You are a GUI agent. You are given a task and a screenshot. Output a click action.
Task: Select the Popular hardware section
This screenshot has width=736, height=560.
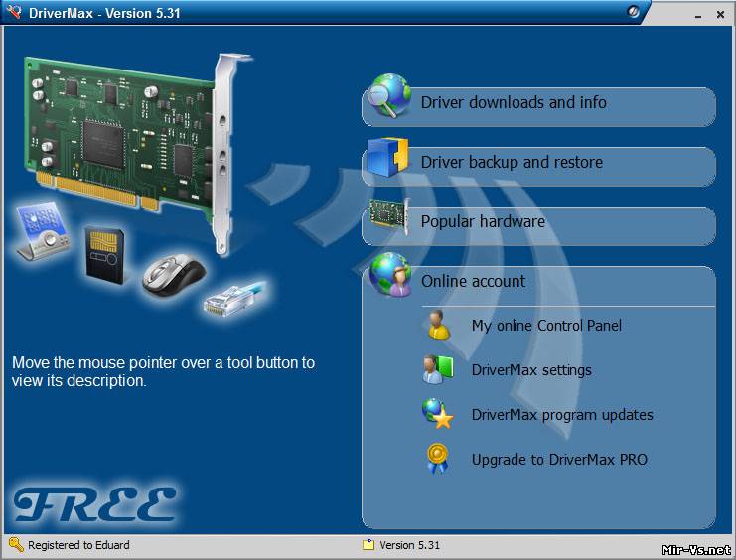coord(483,221)
